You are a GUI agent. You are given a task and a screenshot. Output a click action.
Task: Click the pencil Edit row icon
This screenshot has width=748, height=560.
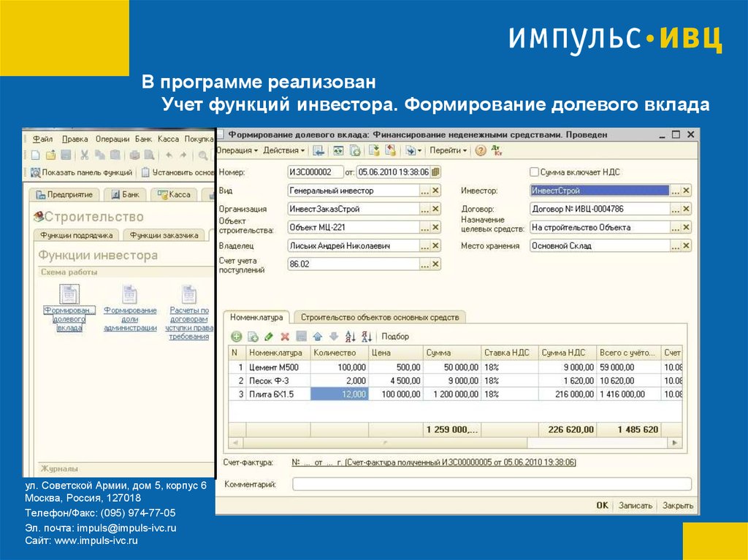tap(269, 337)
